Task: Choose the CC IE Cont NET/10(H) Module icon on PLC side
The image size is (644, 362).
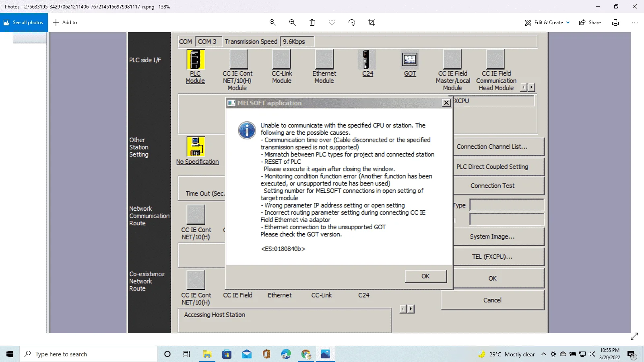Action: point(239,60)
